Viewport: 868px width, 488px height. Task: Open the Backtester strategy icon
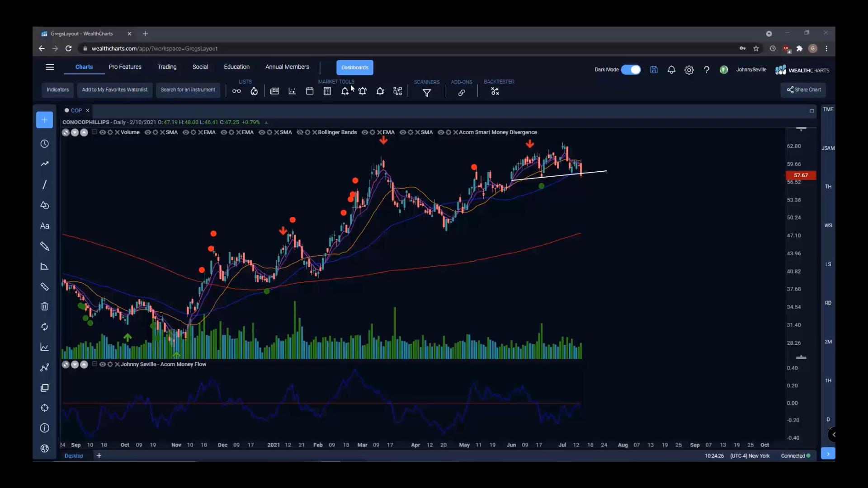(495, 92)
